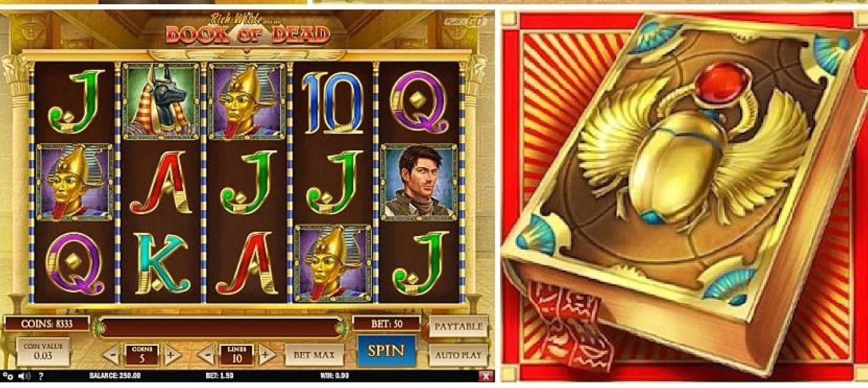Image resolution: width=868 pixels, height=388 pixels.
Task: Open the settings gear icon in bottom bar
Action: point(8,376)
